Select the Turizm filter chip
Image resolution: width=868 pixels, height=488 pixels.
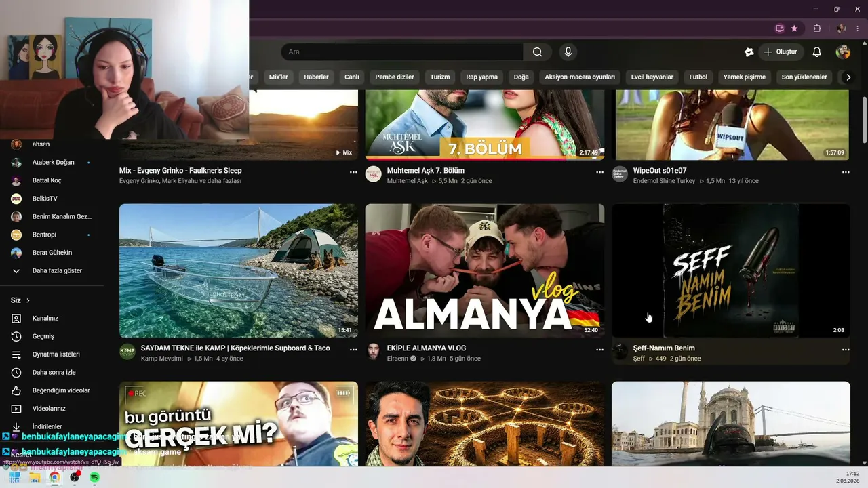[440, 77]
